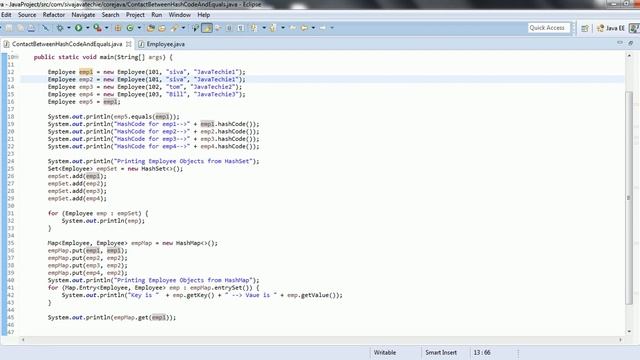Minimize the editor area
Screen dimensions: 640x360
pyautogui.click(x=620, y=42)
